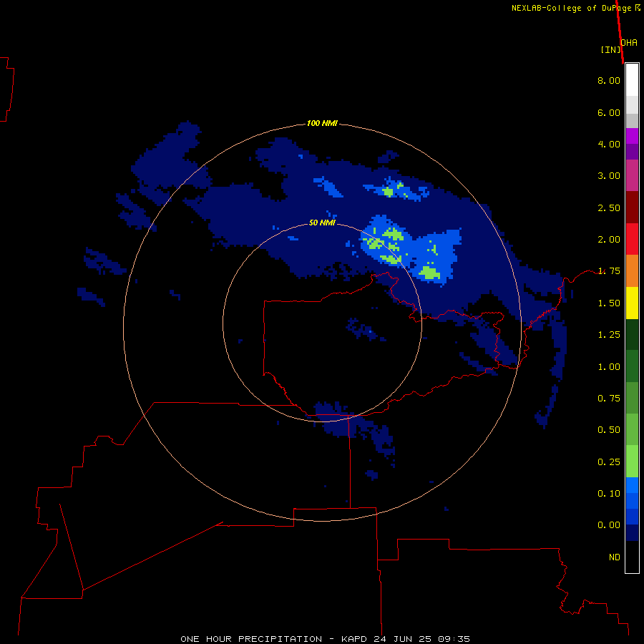Click the [IN] units label
Screen dimensions: 644x644
click(x=611, y=49)
